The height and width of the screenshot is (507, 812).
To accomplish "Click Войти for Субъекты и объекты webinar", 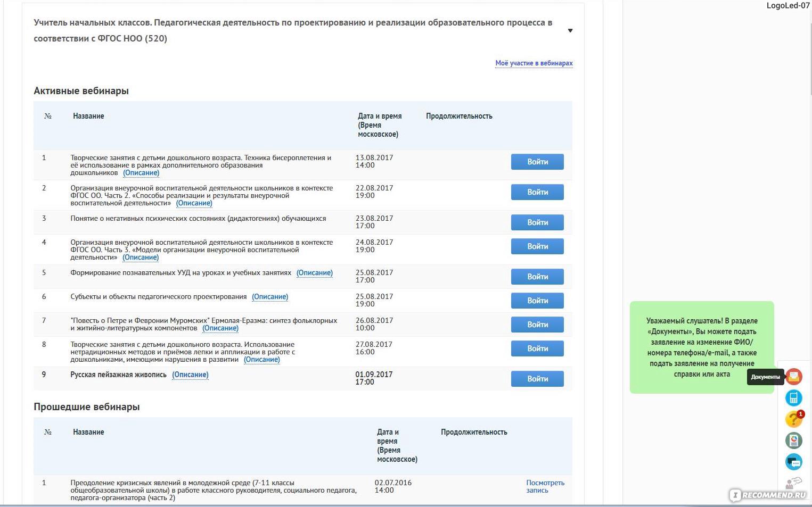I will point(537,301).
